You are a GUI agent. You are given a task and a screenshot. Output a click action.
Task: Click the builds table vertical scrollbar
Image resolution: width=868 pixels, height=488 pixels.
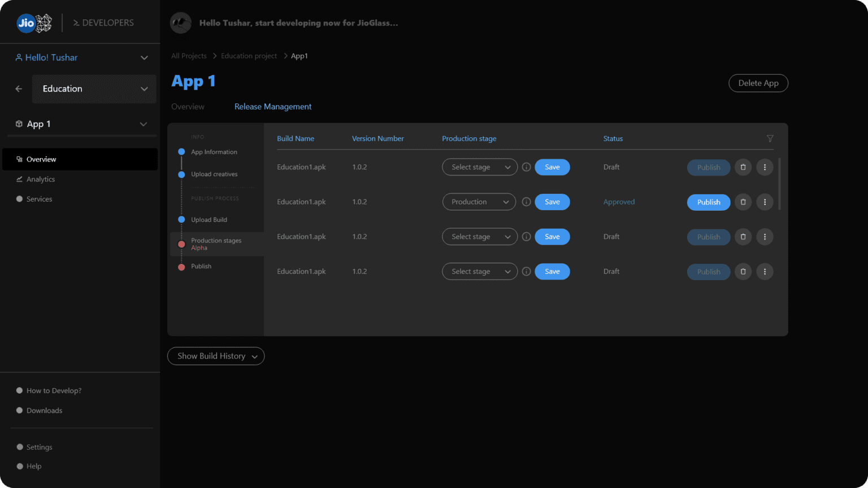tap(780, 184)
